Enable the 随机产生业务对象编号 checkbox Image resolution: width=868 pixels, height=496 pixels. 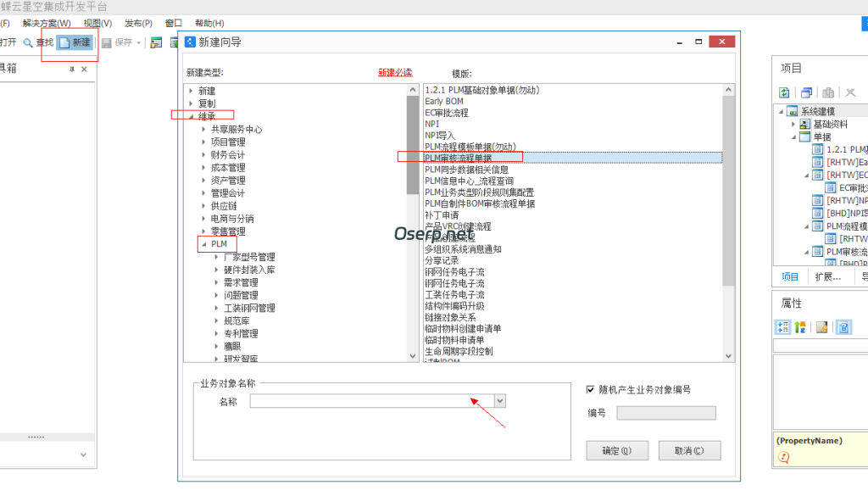click(590, 389)
